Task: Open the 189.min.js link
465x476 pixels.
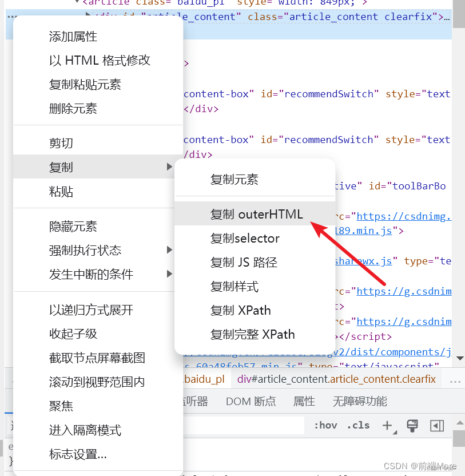Action: pyautogui.click(x=364, y=231)
